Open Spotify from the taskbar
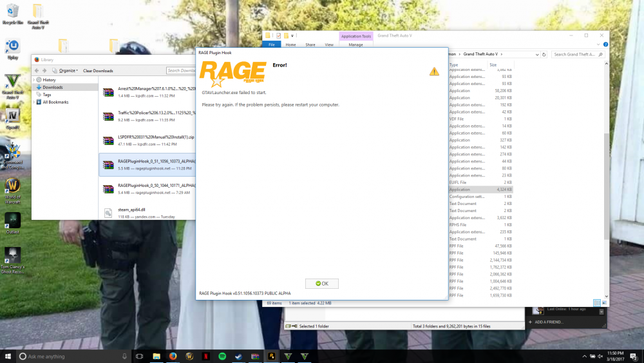The width and height of the screenshot is (644, 363). (x=222, y=356)
